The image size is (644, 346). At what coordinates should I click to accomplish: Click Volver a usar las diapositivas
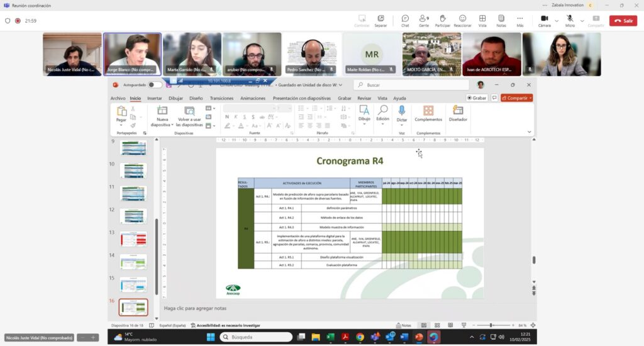(x=189, y=116)
